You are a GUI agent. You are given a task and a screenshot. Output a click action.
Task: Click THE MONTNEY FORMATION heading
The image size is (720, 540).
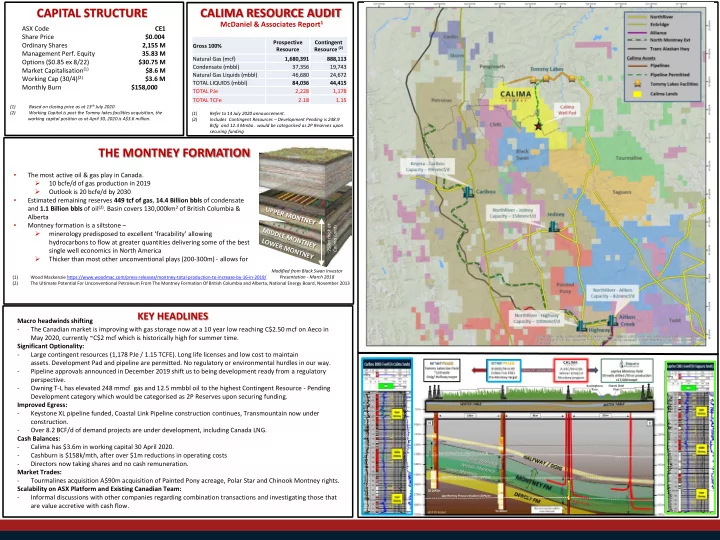click(174, 153)
